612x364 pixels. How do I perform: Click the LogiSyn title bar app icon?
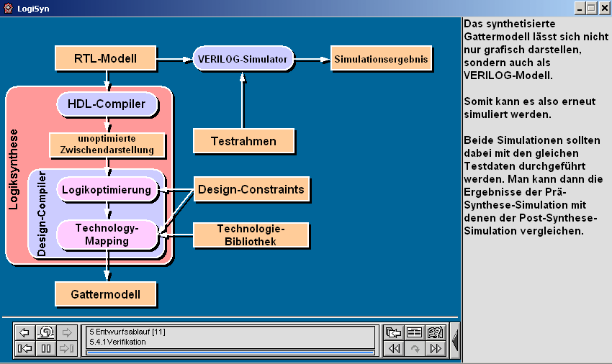tap(8, 8)
